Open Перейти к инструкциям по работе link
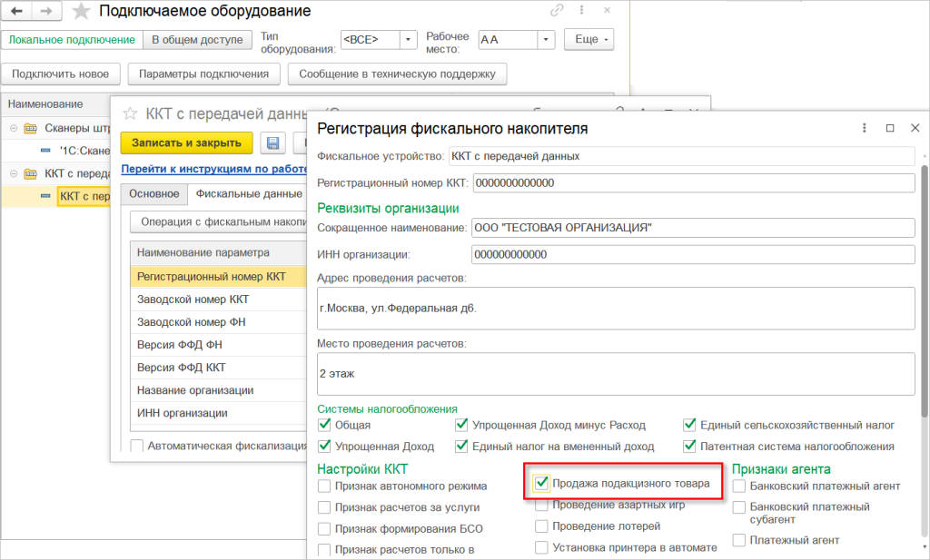 click(213, 169)
